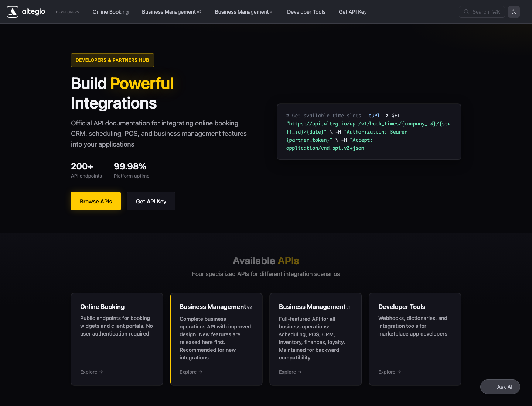Click Explore in Business Management v1 card
Viewport: 532px width, 406px height.
pos(290,372)
